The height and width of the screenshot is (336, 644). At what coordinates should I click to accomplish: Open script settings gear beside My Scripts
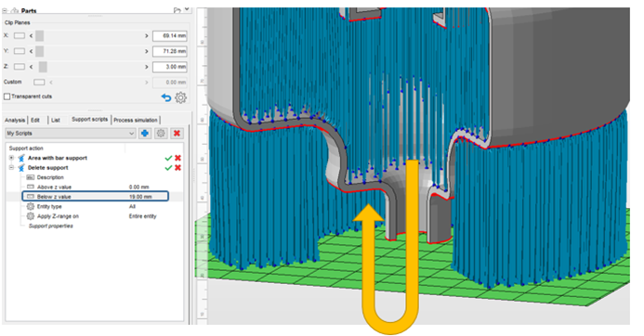(x=161, y=134)
